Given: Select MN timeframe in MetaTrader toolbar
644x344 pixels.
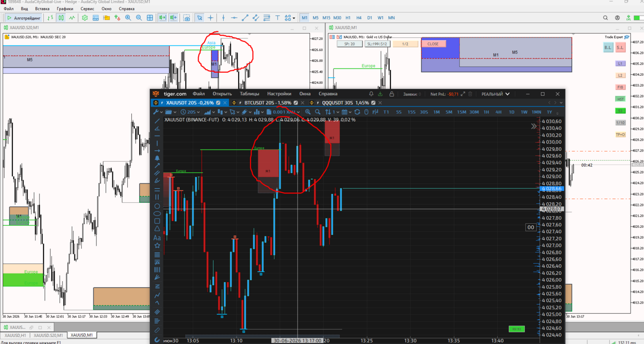Looking at the screenshot, I should [x=391, y=18].
